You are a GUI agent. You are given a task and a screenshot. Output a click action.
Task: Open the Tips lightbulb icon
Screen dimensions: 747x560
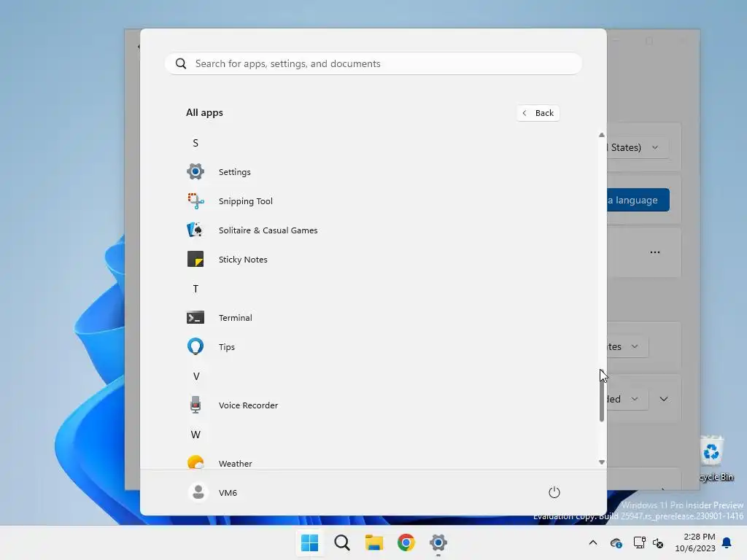click(196, 346)
